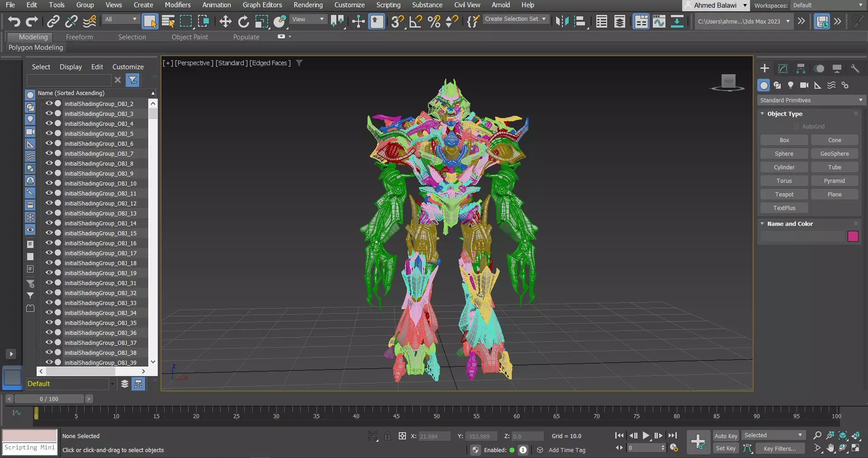The image size is (868, 458).
Task: Open the Create Selection Set dropdown
Action: (x=515, y=19)
